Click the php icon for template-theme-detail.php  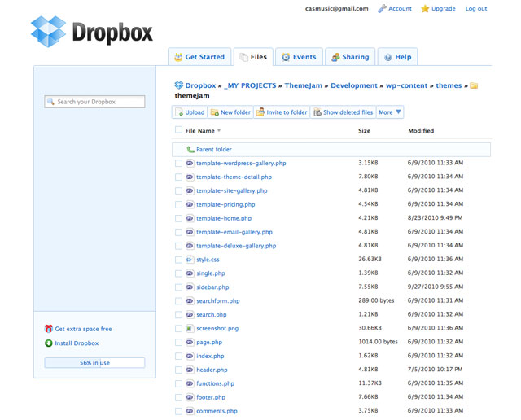coord(190,177)
